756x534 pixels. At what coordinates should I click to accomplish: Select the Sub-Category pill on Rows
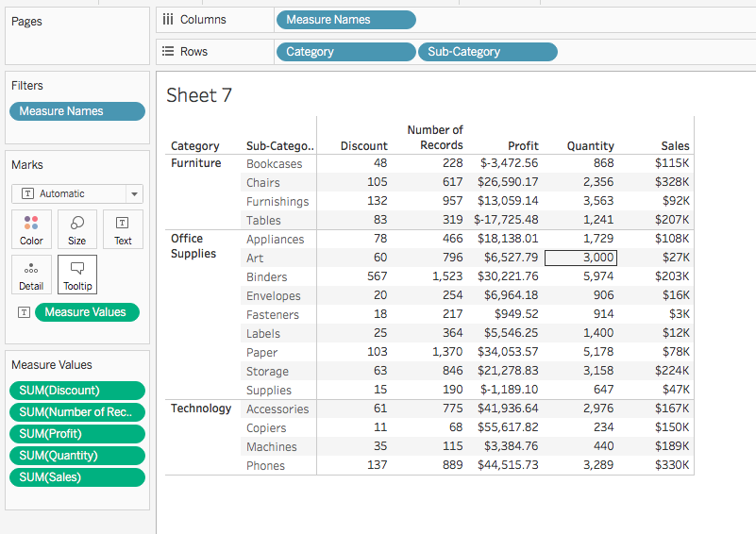[487, 52]
